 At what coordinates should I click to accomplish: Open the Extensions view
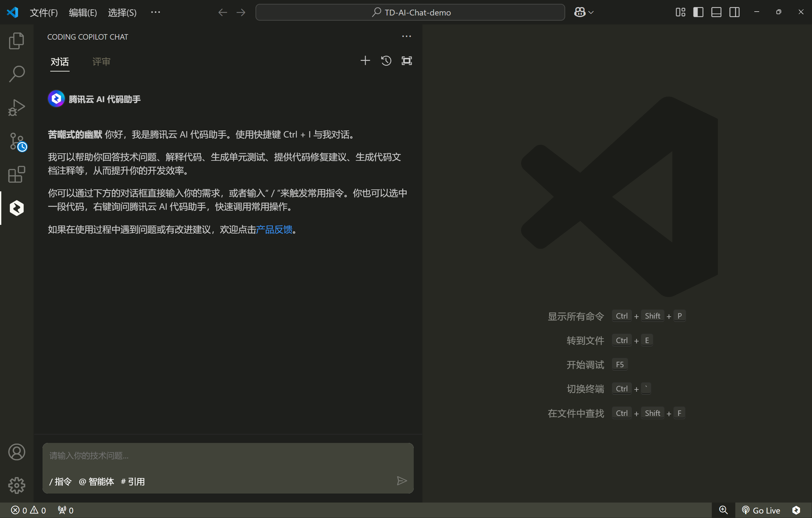pos(16,174)
